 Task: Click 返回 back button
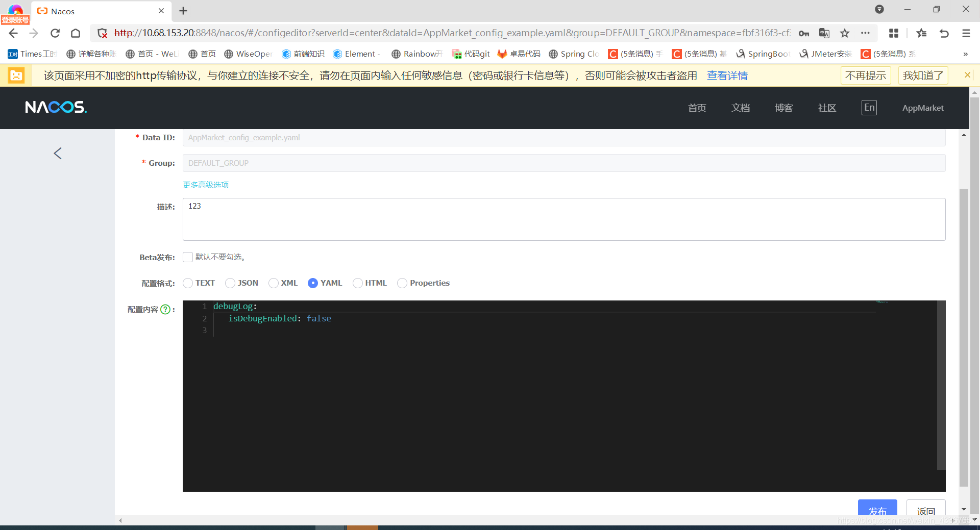pos(926,509)
